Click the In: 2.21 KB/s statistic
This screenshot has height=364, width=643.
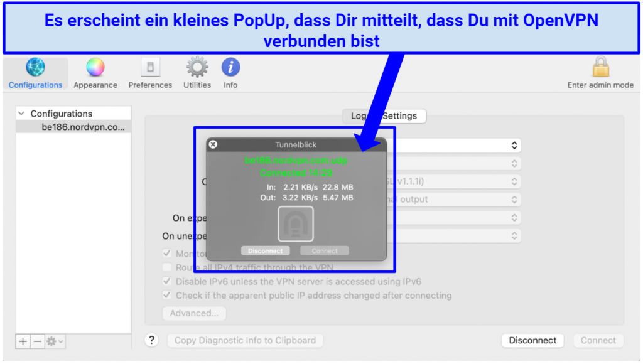[310, 187]
